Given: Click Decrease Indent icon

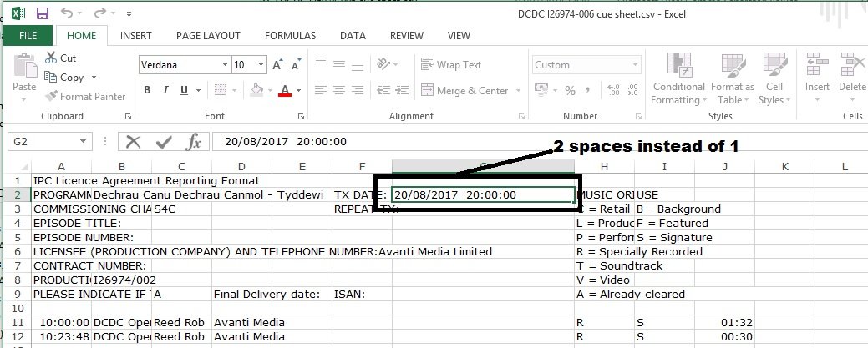Looking at the screenshot, I should pyautogui.click(x=383, y=89).
